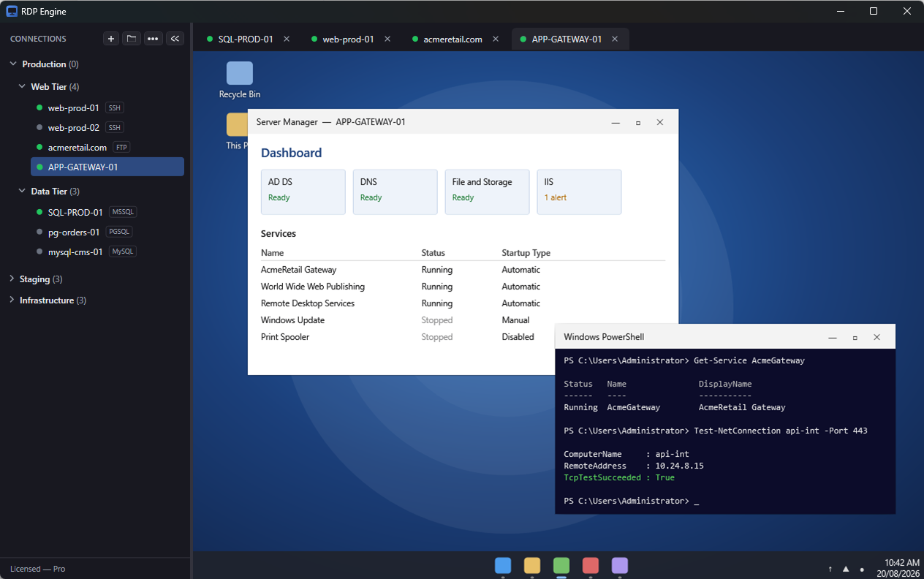Click the blue icon in remote taskbar

tap(503, 565)
